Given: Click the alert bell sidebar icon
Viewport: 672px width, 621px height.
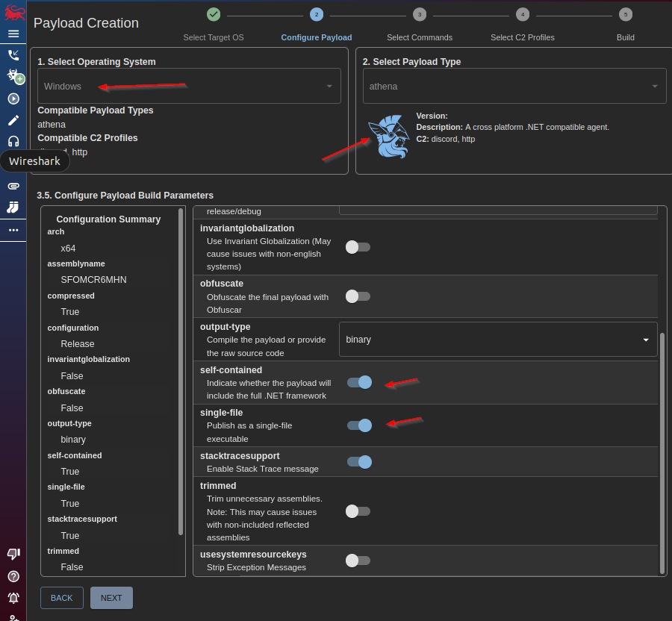Looking at the screenshot, I should coord(13,598).
